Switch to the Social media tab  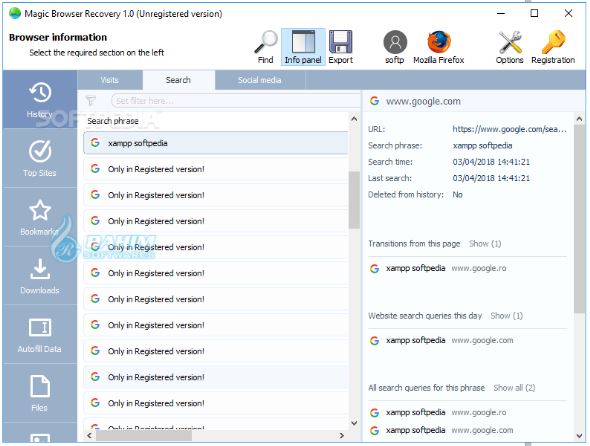(x=260, y=80)
